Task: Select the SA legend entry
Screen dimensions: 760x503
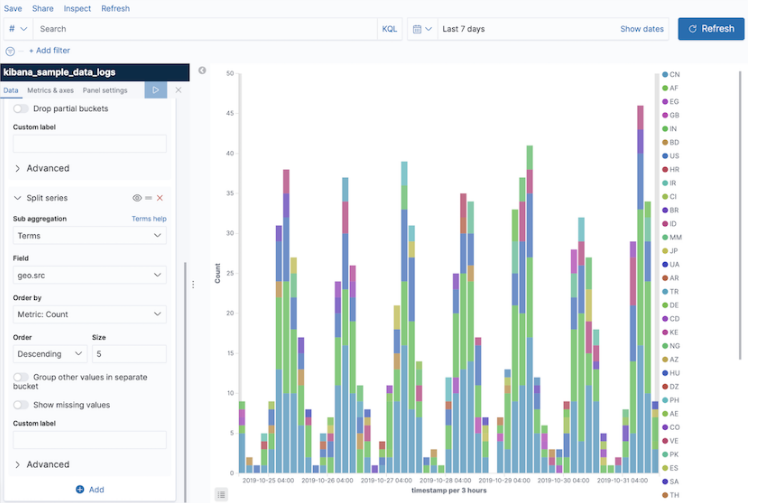Action: [671, 482]
